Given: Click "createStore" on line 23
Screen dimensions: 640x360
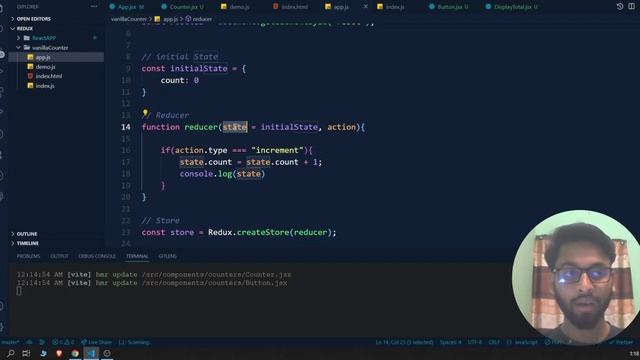Looking at the screenshot, I should 263,232.
